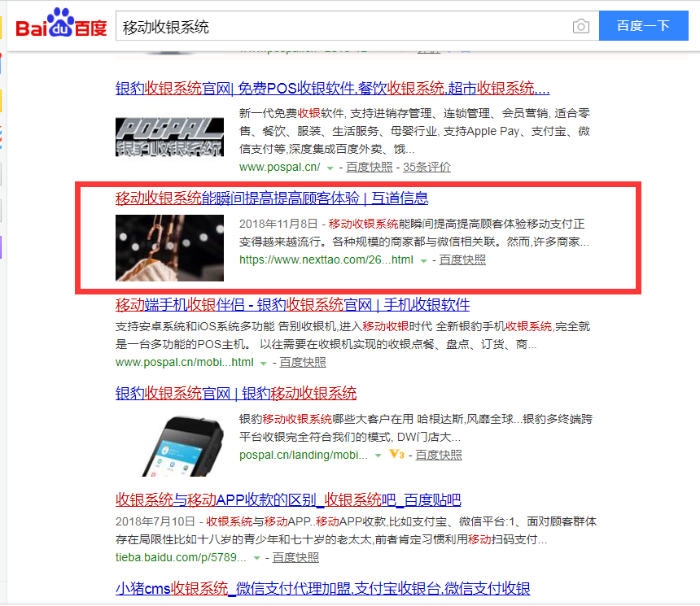700x606 pixels.
Task: Open 小猪cms收银系统 result title
Action: [x=323, y=589]
